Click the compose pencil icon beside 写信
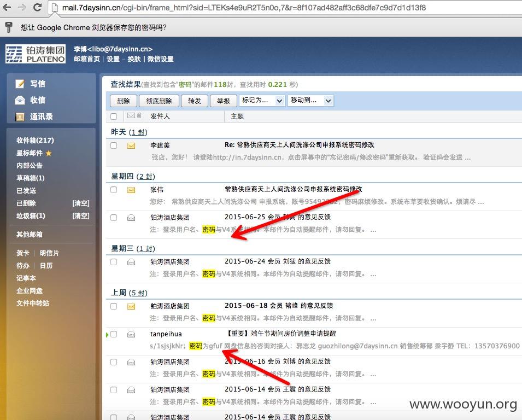 pyautogui.click(x=20, y=84)
